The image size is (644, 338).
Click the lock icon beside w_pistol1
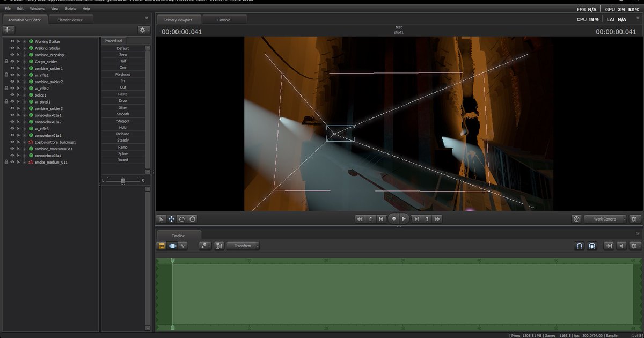(6, 102)
